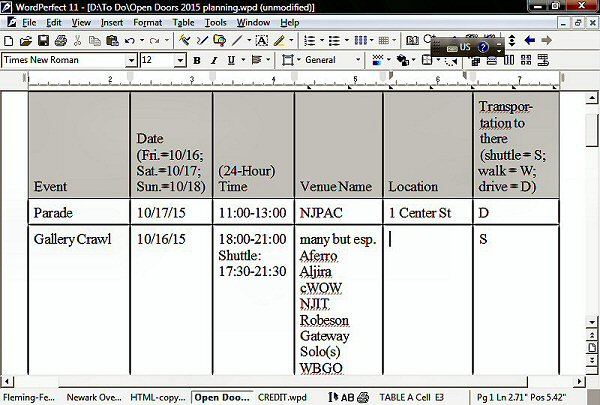Open the clipart folder icon
Image resolution: width=600 pixels, height=405 pixels.
(220, 41)
